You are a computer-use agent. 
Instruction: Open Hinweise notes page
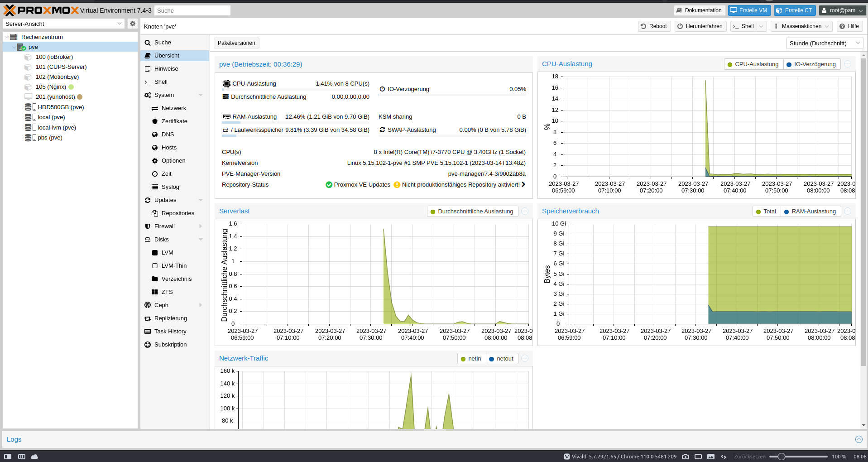tap(175, 69)
